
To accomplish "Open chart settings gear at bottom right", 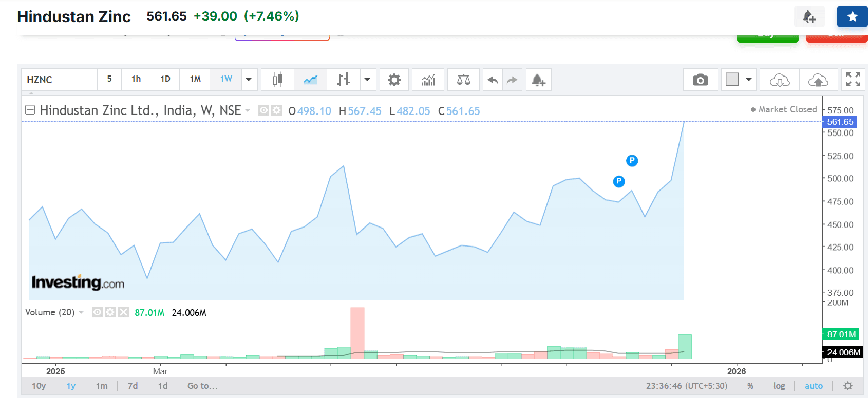I will (848, 386).
